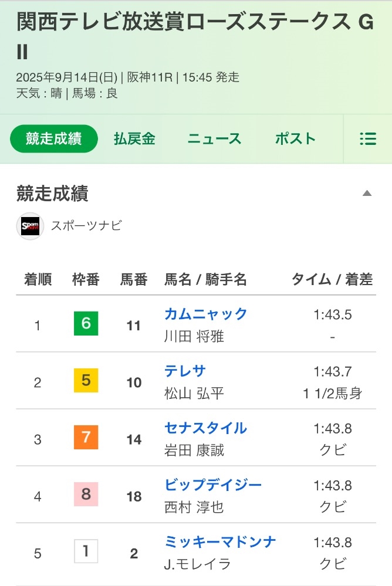Image resolution: width=392 pixels, height=586 pixels.
Task: Go to the ポスト tab
Action: 295,138
